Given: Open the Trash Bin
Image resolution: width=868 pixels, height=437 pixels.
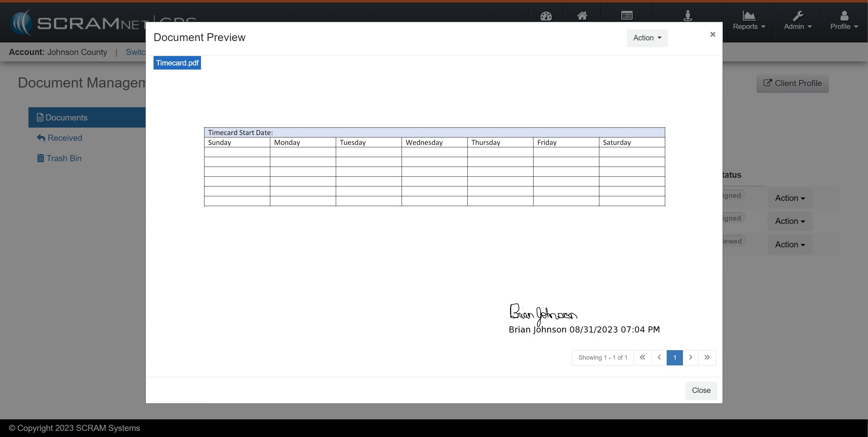Looking at the screenshot, I should coord(63,158).
